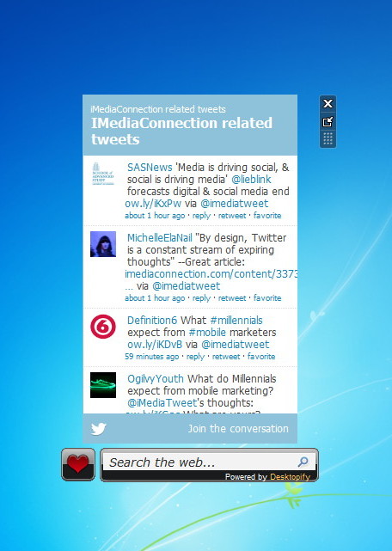
Task: Open @imediatweet mention in Definition6 tweet
Action: point(236,345)
